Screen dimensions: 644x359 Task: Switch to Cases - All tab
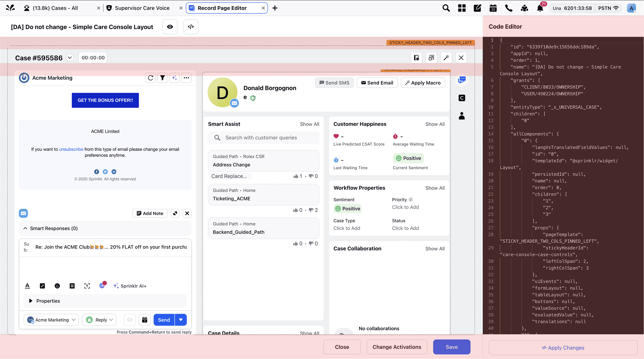[x=55, y=8]
